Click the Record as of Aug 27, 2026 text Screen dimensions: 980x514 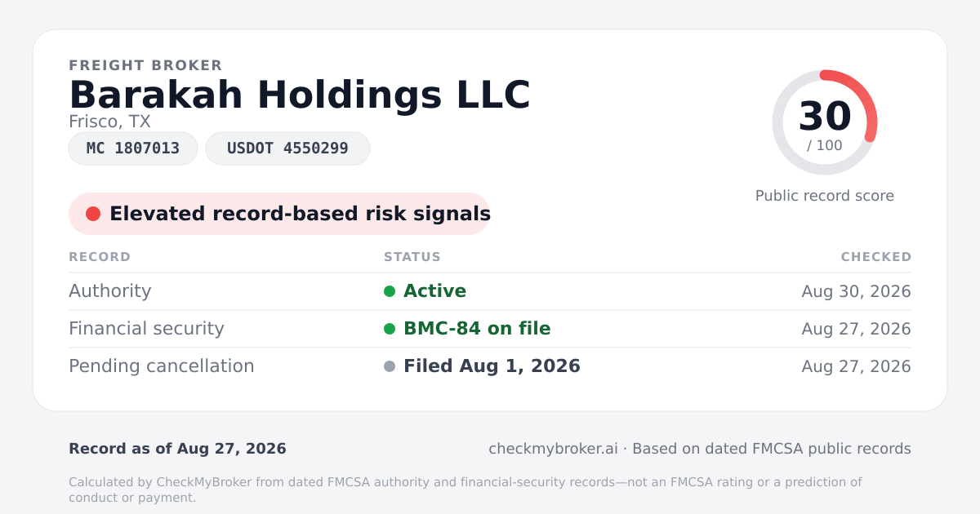(177, 449)
